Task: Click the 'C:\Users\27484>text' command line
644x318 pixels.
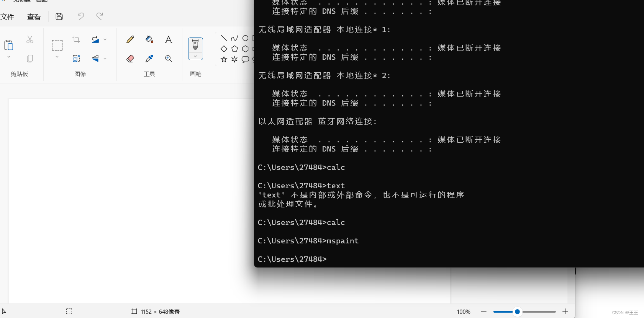Action: click(301, 186)
